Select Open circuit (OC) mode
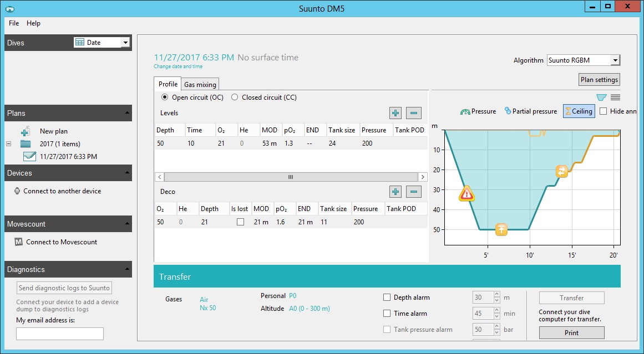The height and width of the screenshot is (354, 644). pyautogui.click(x=165, y=97)
